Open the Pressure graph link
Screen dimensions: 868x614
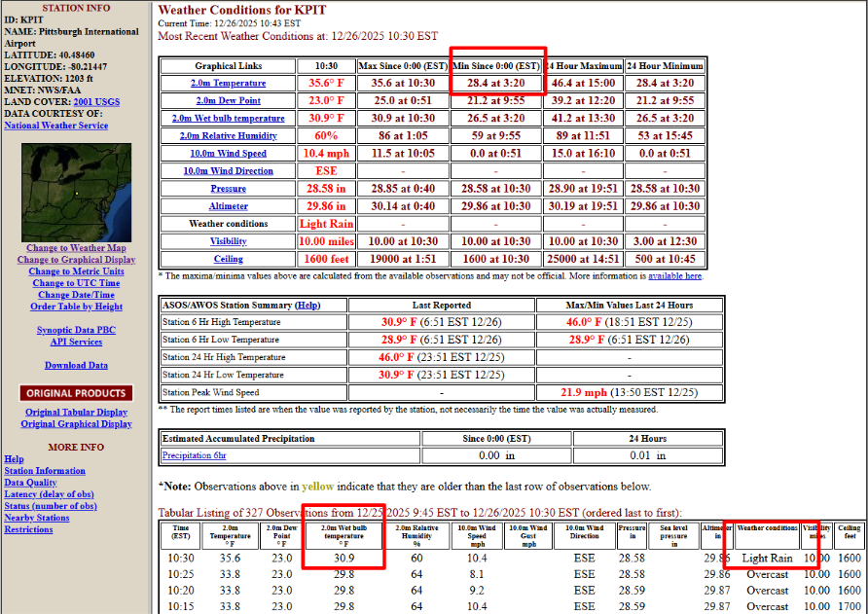tap(228, 189)
